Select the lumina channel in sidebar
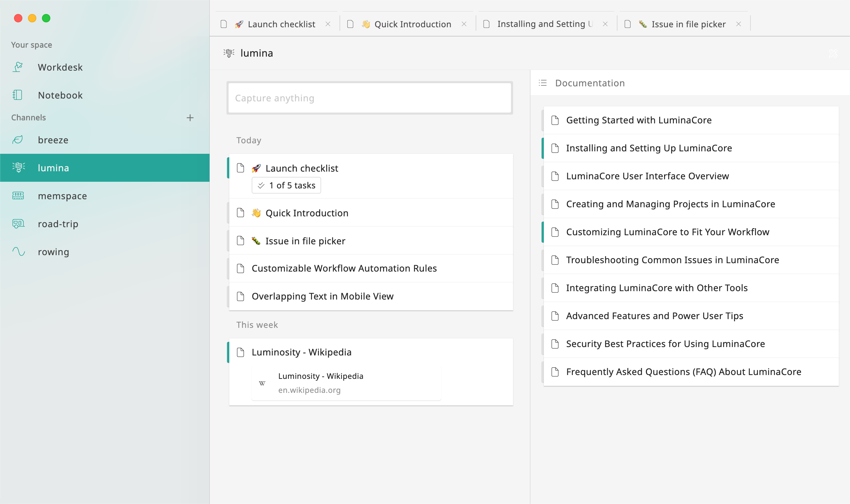 coord(105,168)
